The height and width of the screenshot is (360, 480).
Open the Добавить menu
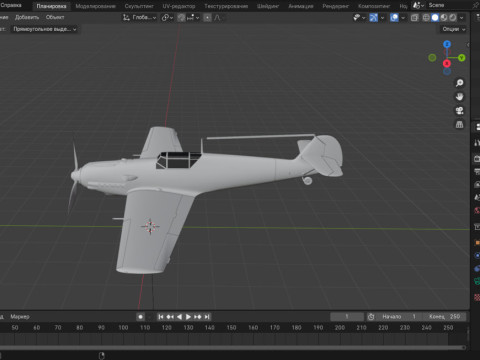tap(27, 17)
